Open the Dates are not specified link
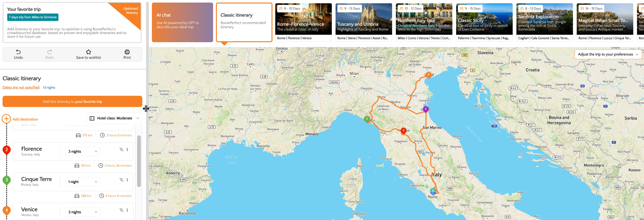Image resolution: width=644 pixels, height=220 pixels. [21, 87]
